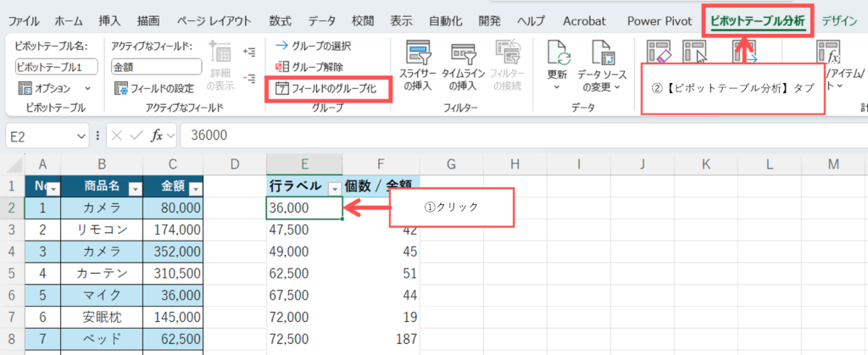Expand the Name Box dropdown arrow
The width and height of the screenshot is (868, 355).
click(81, 136)
